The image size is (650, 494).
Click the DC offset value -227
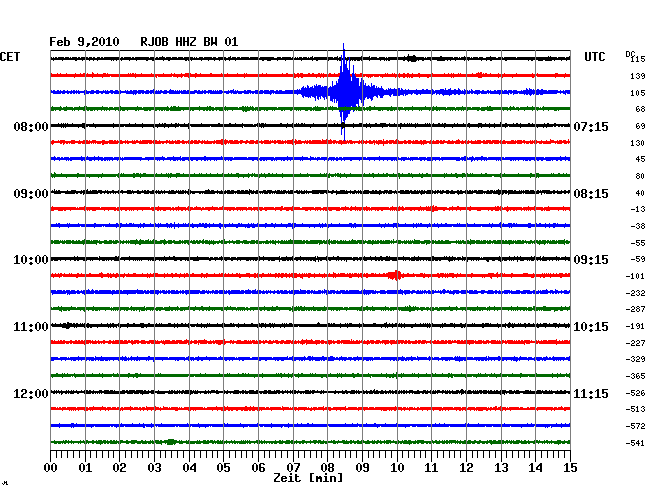tap(635, 343)
